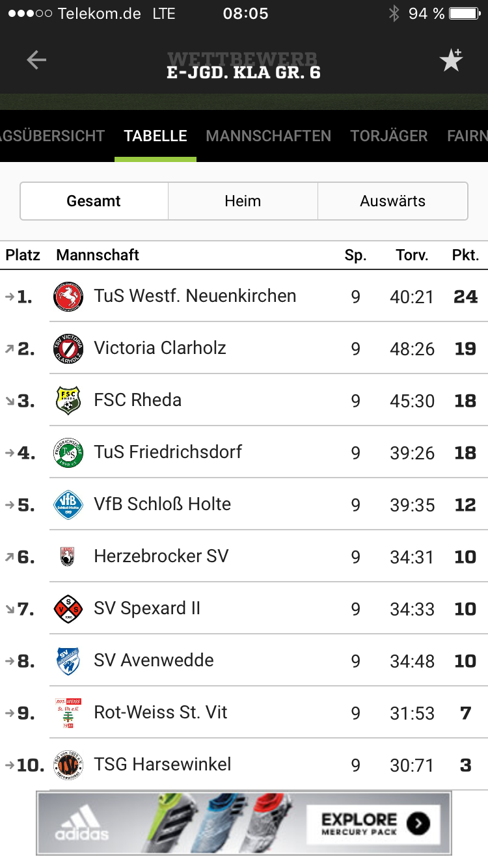The height and width of the screenshot is (868, 488).
Task: Tap TSG Harsewinkel club crest
Action: click(x=68, y=765)
